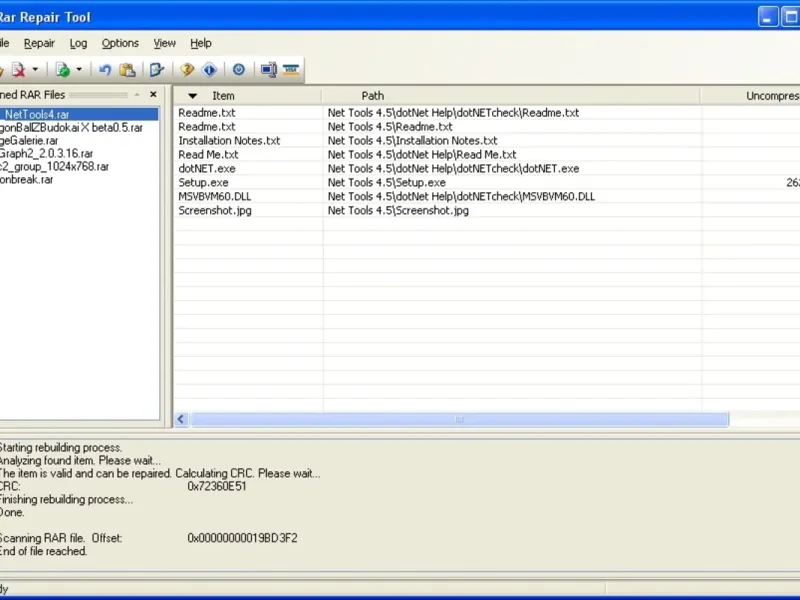Sort the list by Path column header
Screen dimensions: 800x600
(372, 96)
